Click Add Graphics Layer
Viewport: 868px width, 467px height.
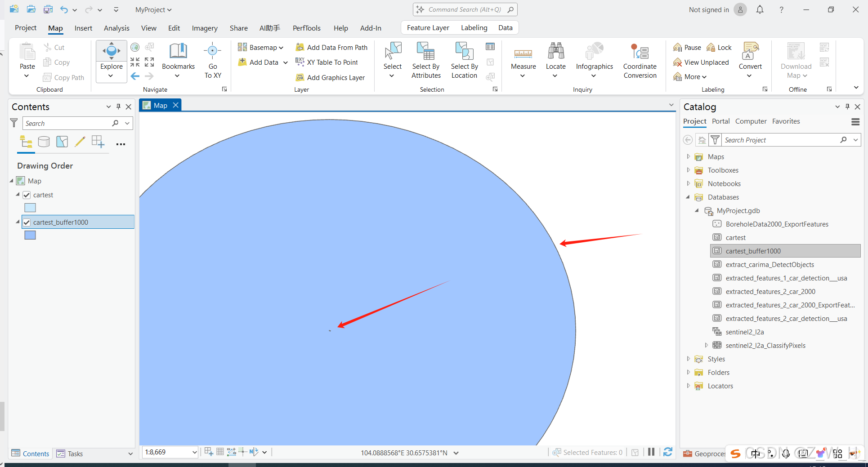330,77
